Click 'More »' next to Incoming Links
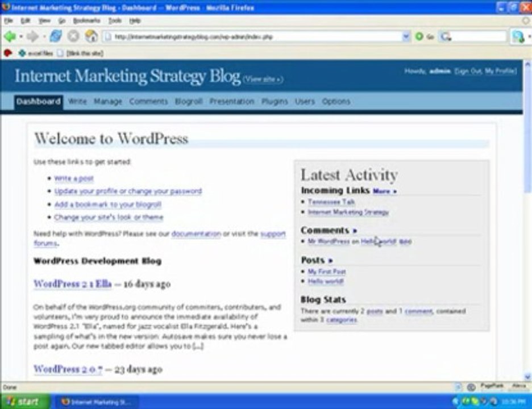The image size is (532, 409). pyautogui.click(x=385, y=191)
